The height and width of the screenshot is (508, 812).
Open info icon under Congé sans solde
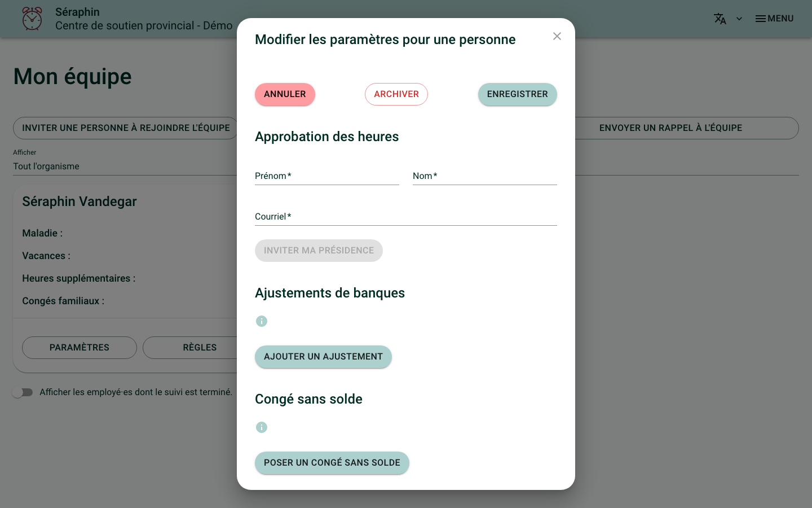click(x=262, y=427)
